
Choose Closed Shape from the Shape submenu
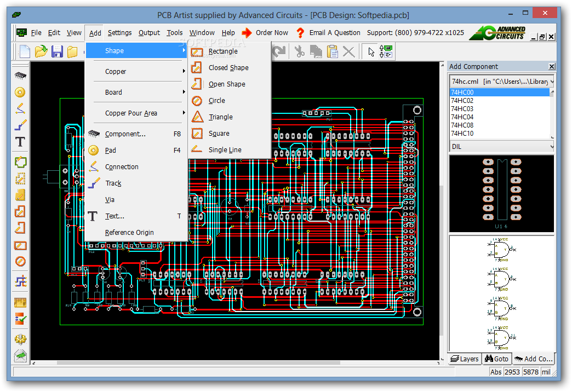230,68
